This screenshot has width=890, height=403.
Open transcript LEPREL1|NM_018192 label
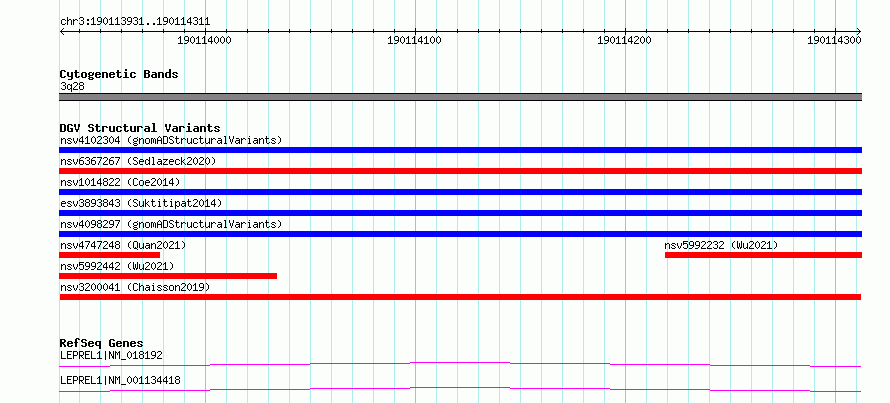pos(111,356)
